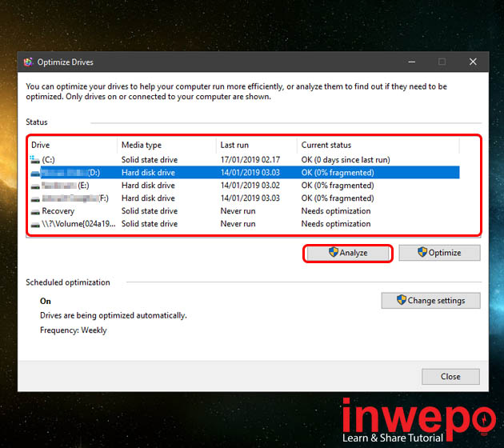
Task: Open Change settings for scheduled optimization
Action: pyautogui.click(x=430, y=301)
